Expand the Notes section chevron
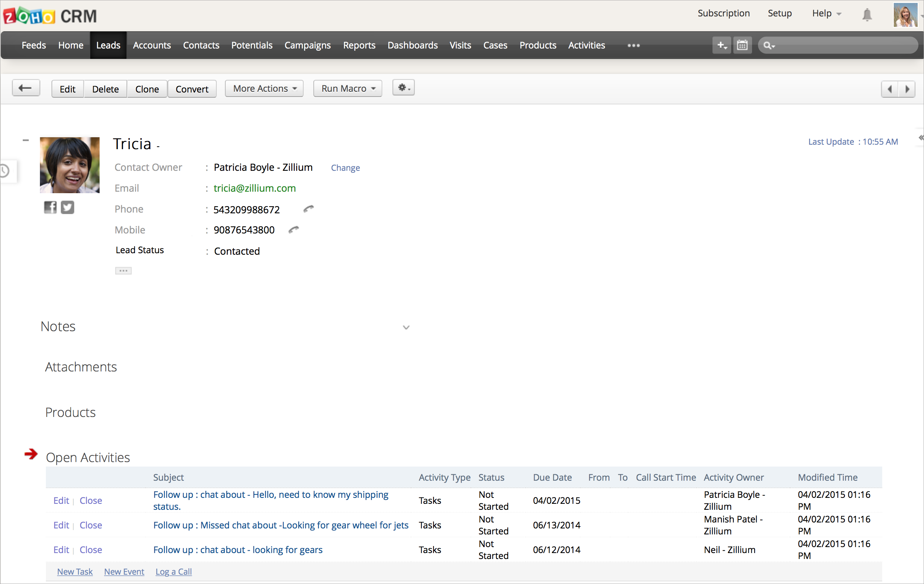Viewport: 924px width, 584px height. point(406,327)
